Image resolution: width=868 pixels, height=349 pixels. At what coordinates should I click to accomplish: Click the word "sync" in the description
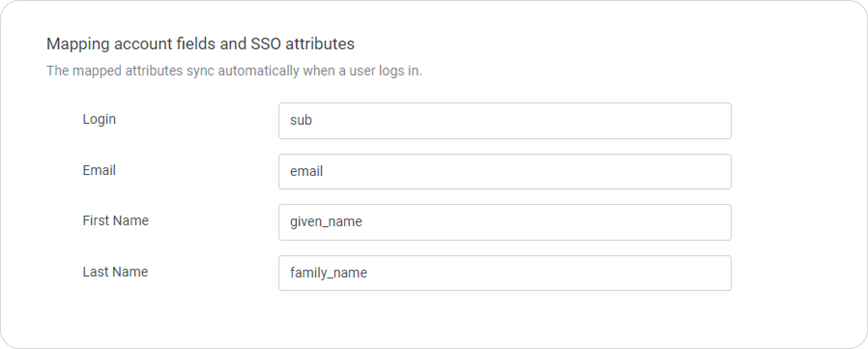point(200,72)
